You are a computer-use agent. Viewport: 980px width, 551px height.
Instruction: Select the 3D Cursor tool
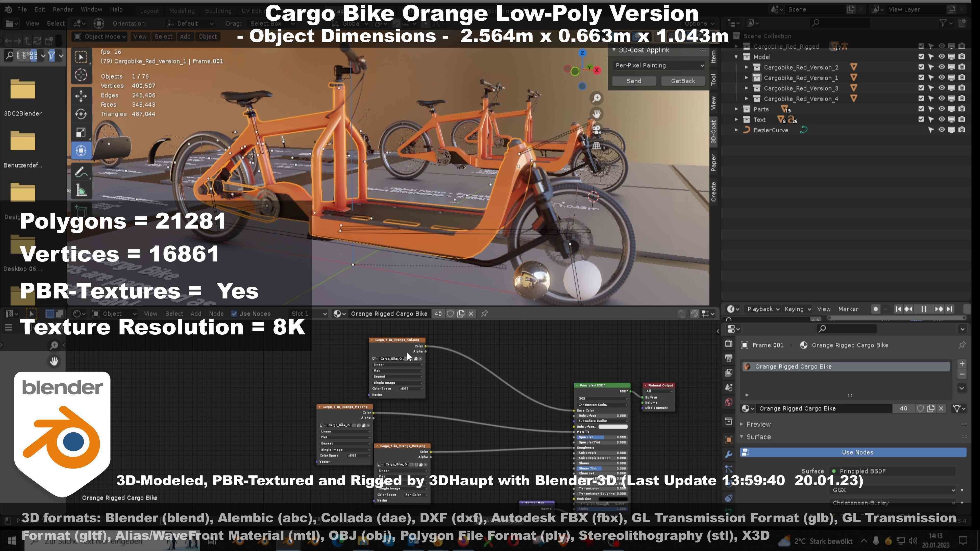tap(81, 75)
